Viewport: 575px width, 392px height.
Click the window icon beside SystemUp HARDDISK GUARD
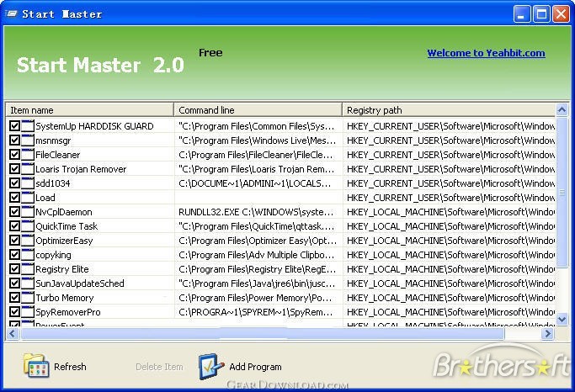[28, 126]
